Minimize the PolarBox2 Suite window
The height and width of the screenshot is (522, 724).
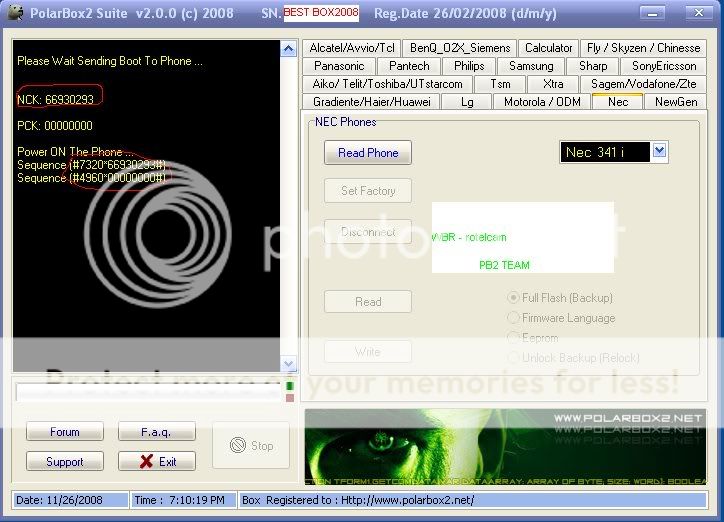652,13
